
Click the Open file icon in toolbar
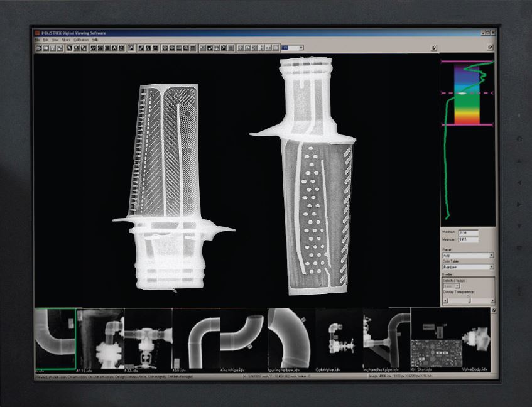click(39, 48)
